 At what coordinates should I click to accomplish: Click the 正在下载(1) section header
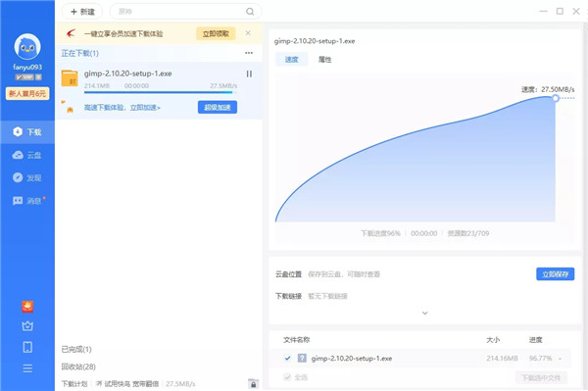coord(80,53)
